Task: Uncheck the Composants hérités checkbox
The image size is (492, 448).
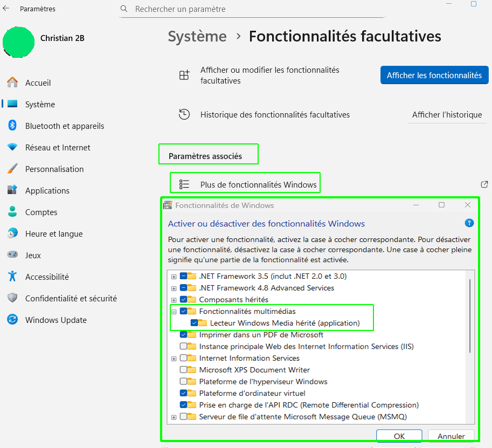Action: [x=184, y=299]
